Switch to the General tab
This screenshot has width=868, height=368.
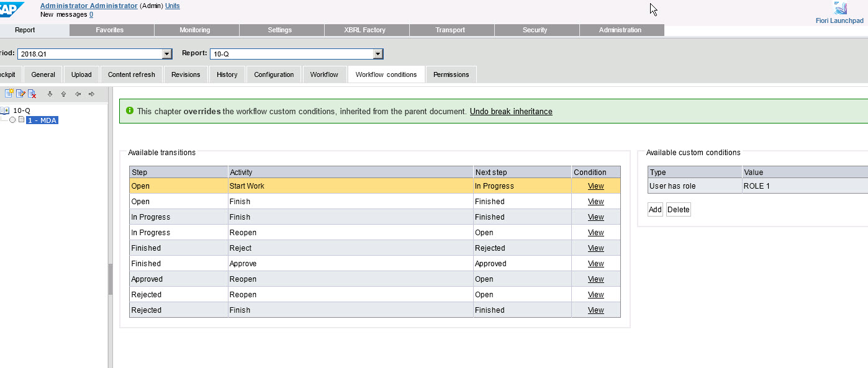43,74
